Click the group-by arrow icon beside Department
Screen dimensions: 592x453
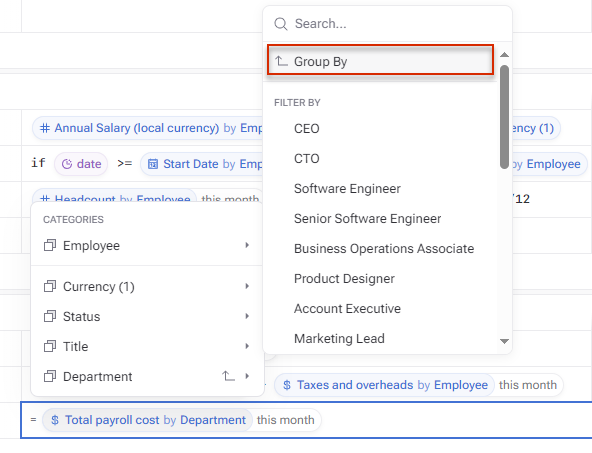coord(228,376)
